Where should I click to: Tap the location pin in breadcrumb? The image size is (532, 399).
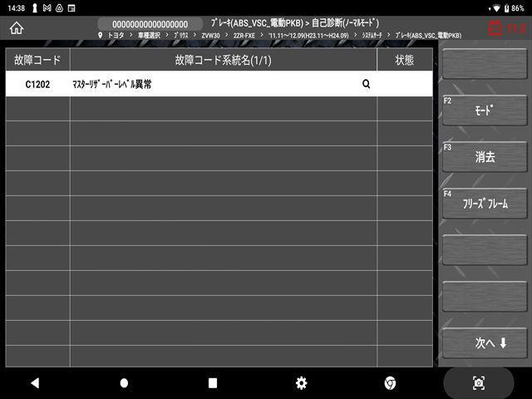coord(100,35)
